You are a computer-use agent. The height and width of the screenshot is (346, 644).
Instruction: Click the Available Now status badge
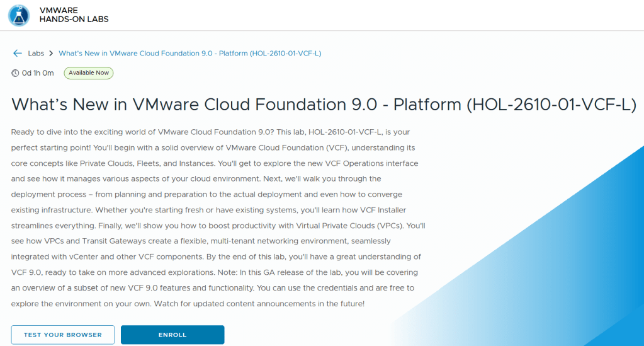[89, 73]
